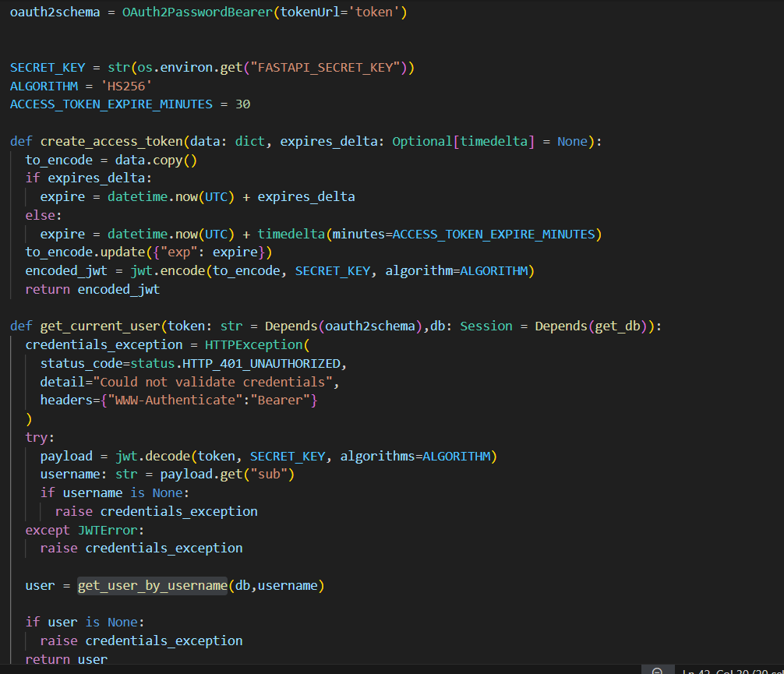Click the "WWW-Authenticate" header key

(175, 400)
